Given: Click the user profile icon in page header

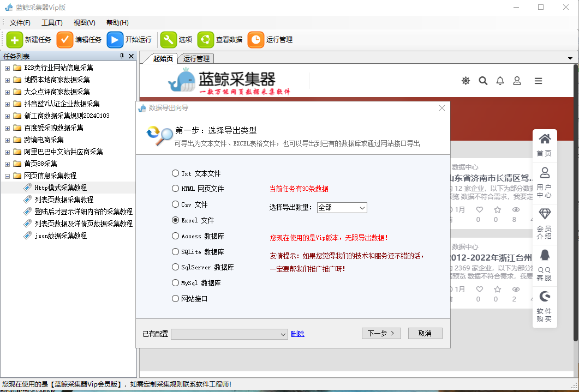Looking at the screenshot, I should 517,81.
